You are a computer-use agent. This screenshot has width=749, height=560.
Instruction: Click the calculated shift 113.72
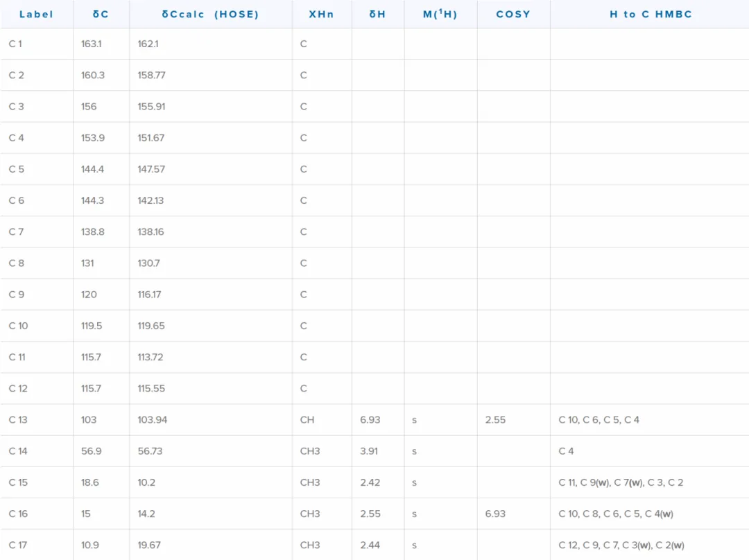pos(150,357)
